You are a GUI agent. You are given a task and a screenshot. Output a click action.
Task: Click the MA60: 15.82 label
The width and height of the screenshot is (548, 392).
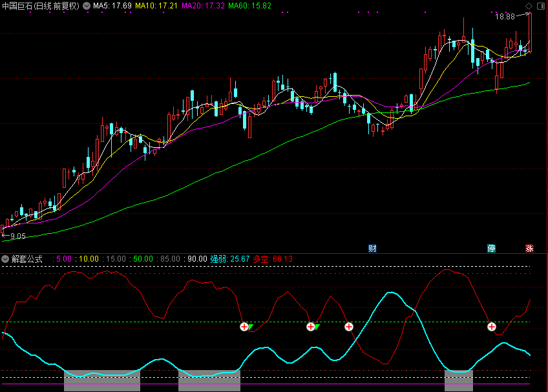(x=249, y=6)
